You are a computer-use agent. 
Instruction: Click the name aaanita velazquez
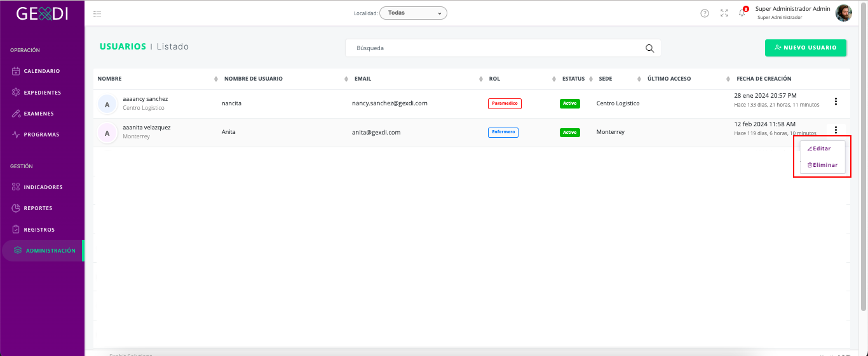click(x=147, y=128)
